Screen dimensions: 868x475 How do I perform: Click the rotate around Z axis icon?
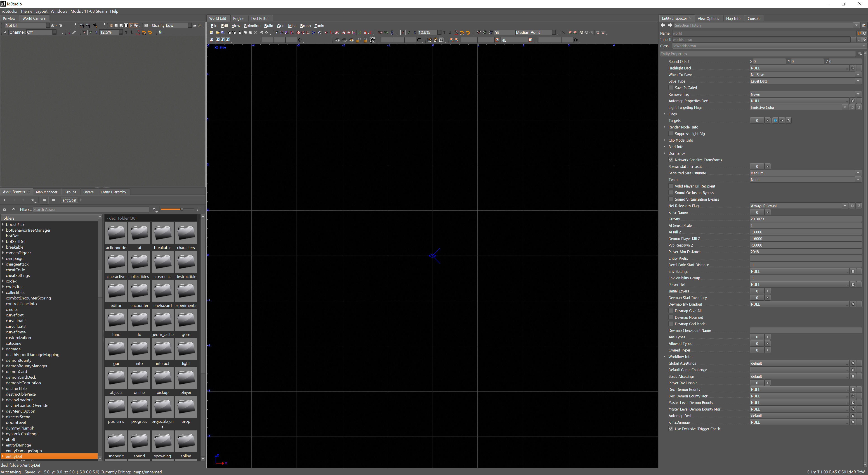(x=491, y=33)
